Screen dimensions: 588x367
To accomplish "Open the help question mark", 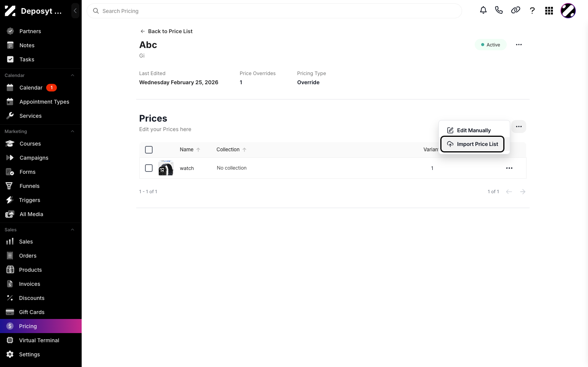I will (x=532, y=11).
